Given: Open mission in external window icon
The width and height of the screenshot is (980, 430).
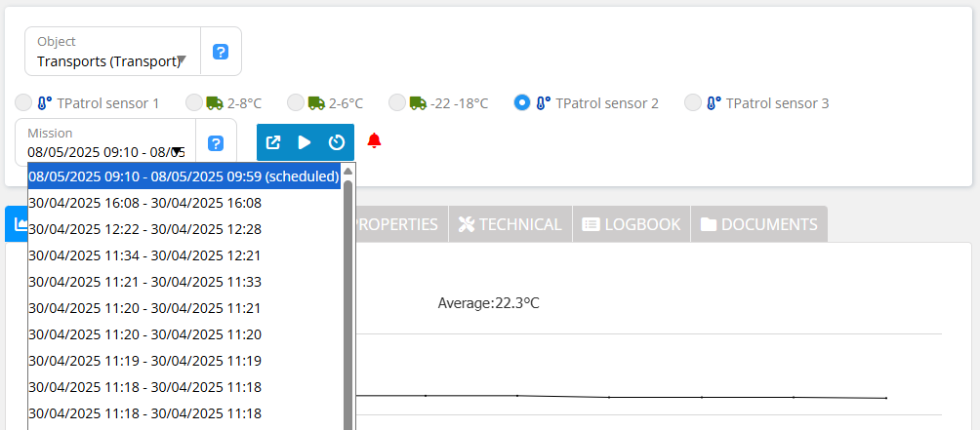Looking at the screenshot, I should click(x=274, y=142).
